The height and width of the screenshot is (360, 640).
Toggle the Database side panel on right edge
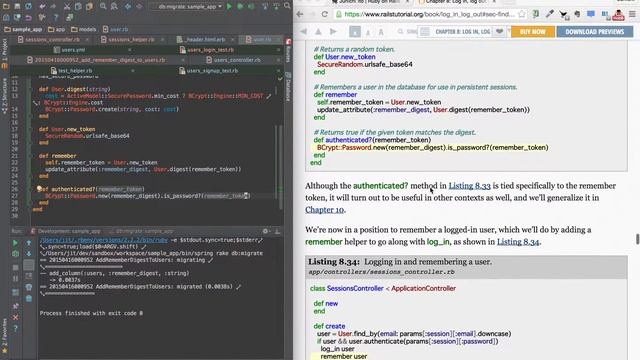288,87
